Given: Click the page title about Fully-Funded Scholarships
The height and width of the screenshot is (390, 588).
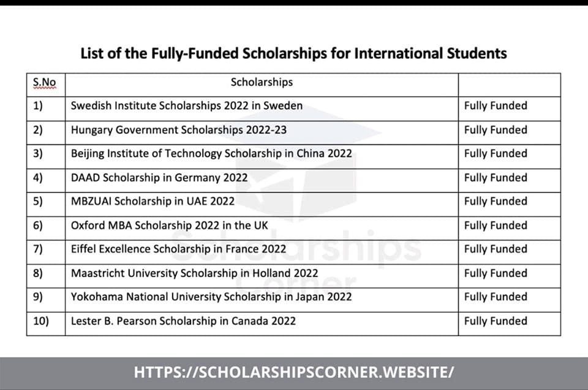Looking at the screenshot, I should [293, 53].
